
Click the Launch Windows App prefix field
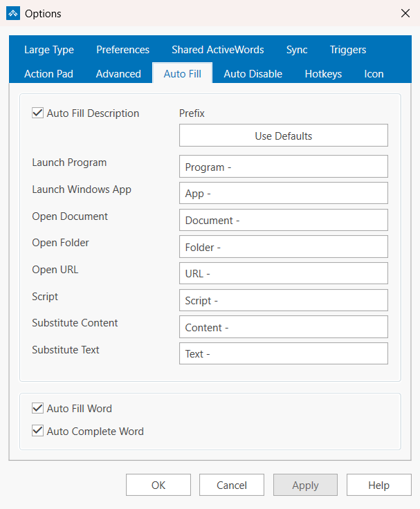284,193
